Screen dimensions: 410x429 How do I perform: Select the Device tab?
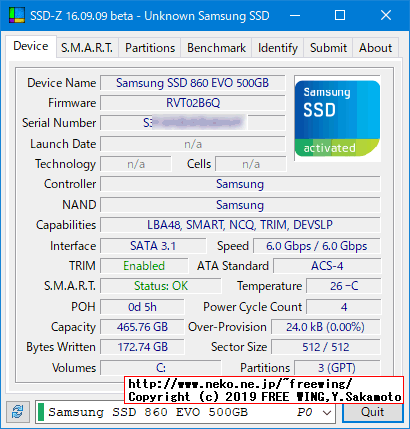click(x=31, y=46)
